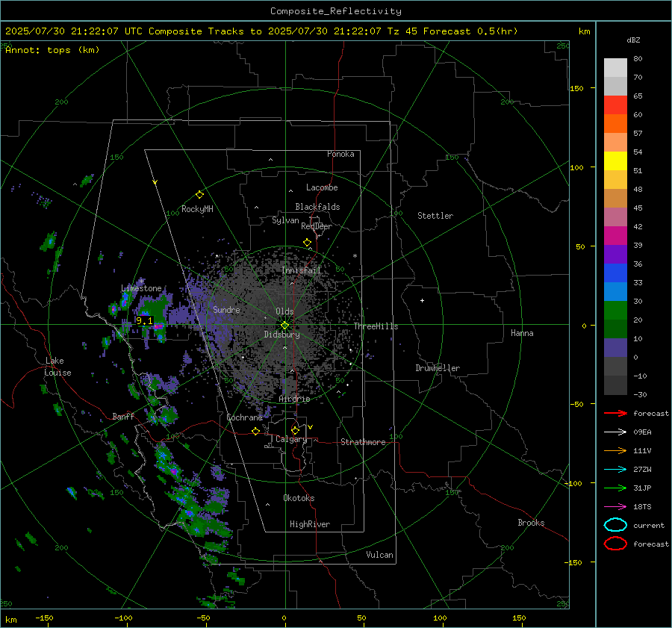Click the Airdrie city label
672x628 pixels.
tap(294, 399)
